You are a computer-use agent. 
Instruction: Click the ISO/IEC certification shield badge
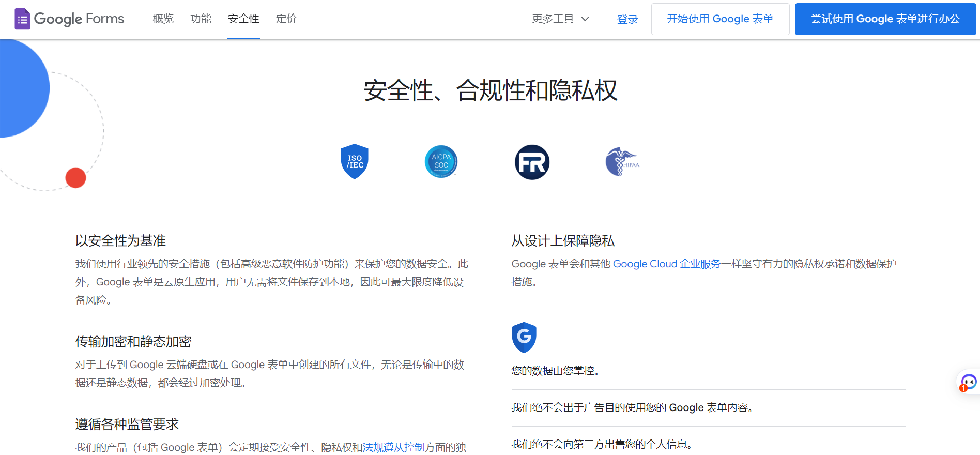click(x=355, y=162)
